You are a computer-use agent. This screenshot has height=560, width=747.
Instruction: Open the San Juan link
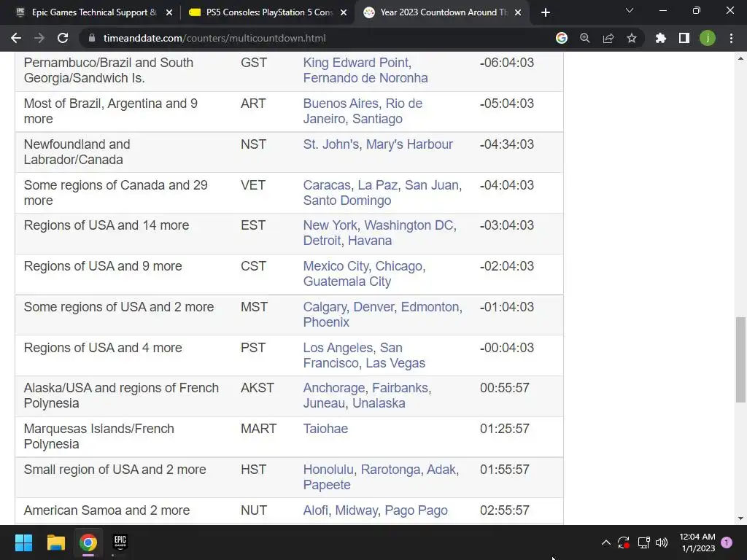pyautogui.click(x=432, y=184)
